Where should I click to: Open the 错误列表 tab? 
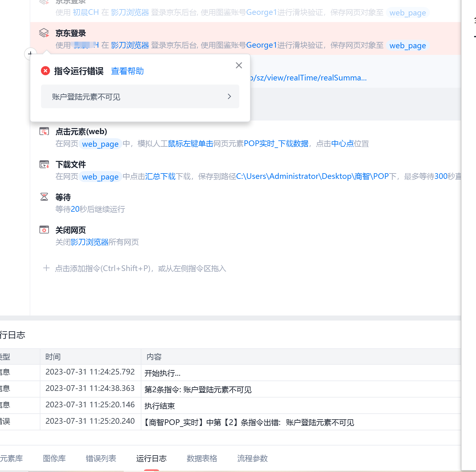tap(101, 458)
